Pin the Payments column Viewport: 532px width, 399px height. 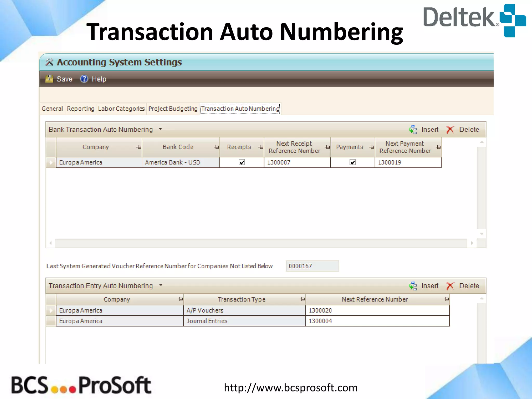(372, 147)
